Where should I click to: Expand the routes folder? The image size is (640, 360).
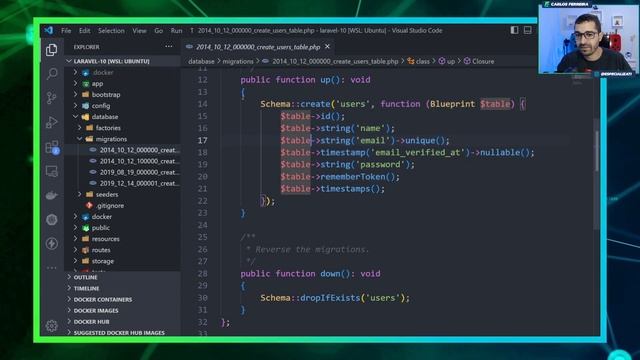coord(122,250)
